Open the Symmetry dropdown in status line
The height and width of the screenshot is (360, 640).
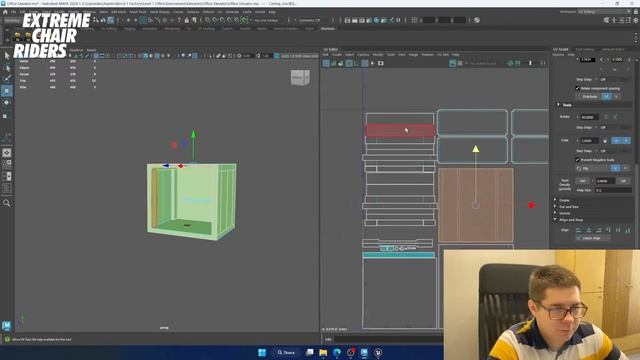(313, 20)
